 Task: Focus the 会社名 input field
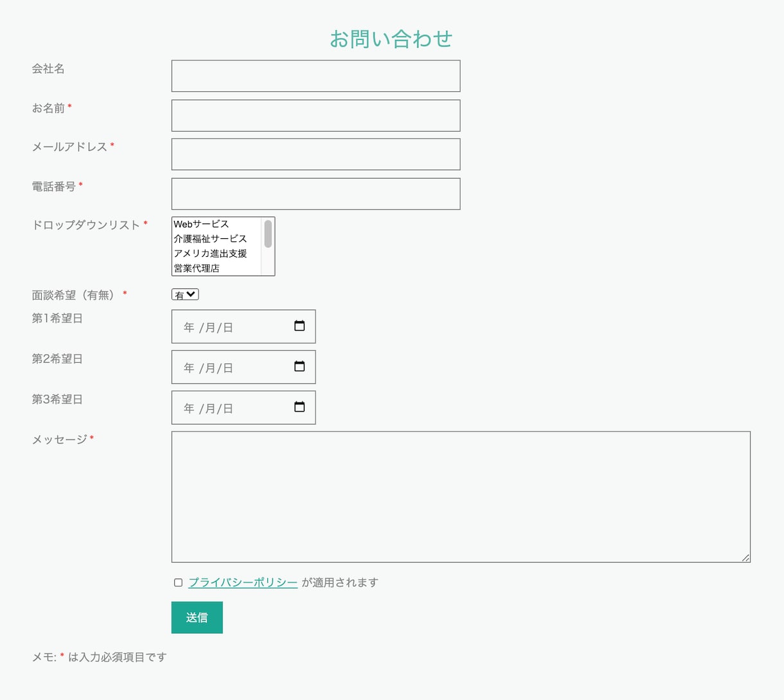(316, 76)
